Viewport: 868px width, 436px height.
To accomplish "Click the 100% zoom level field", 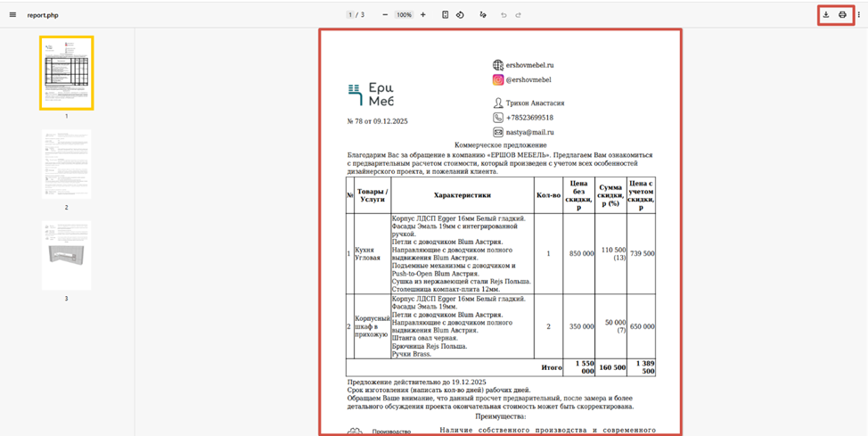I will pos(404,15).
